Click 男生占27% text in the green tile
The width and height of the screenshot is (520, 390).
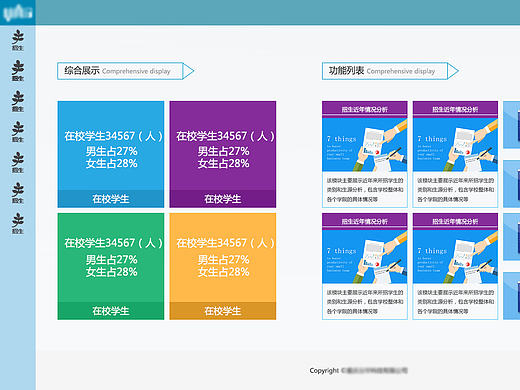point(112,259)
